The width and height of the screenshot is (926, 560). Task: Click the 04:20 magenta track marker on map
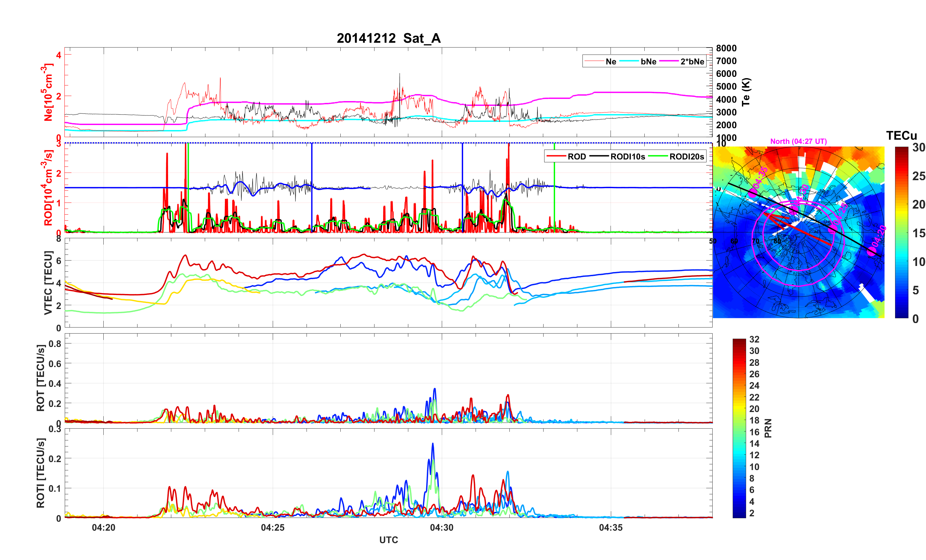pyautogui.click(x=871, y=251)
